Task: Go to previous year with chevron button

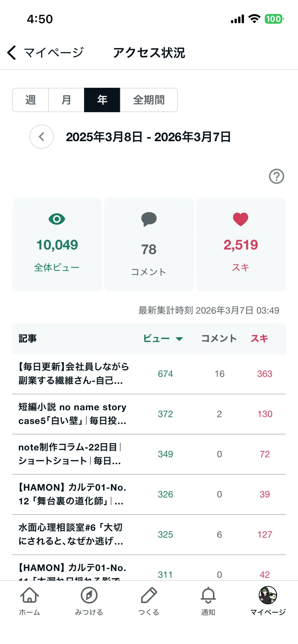Action: (x=42, y=137)
